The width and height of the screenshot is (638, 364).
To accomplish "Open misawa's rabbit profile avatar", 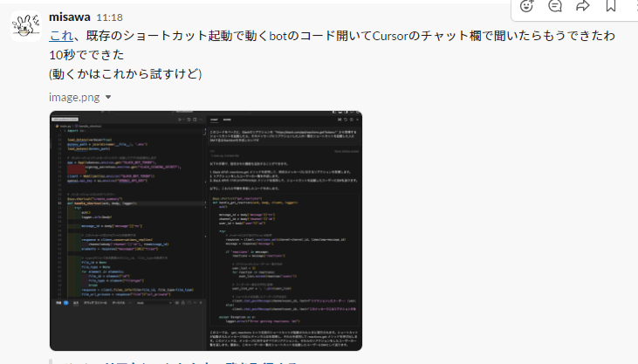I will click(26, 26).
